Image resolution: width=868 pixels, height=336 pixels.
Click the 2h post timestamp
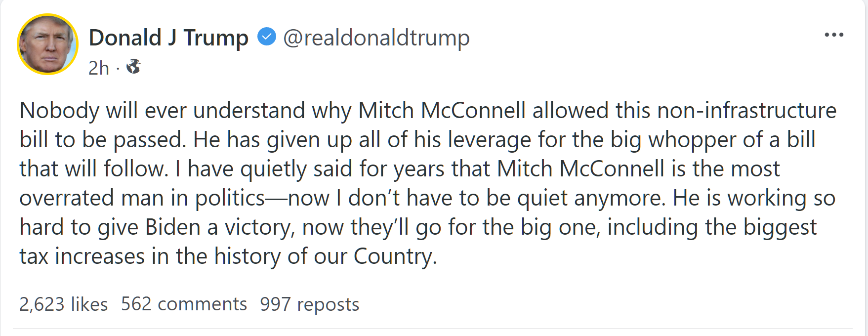point(98,68)
